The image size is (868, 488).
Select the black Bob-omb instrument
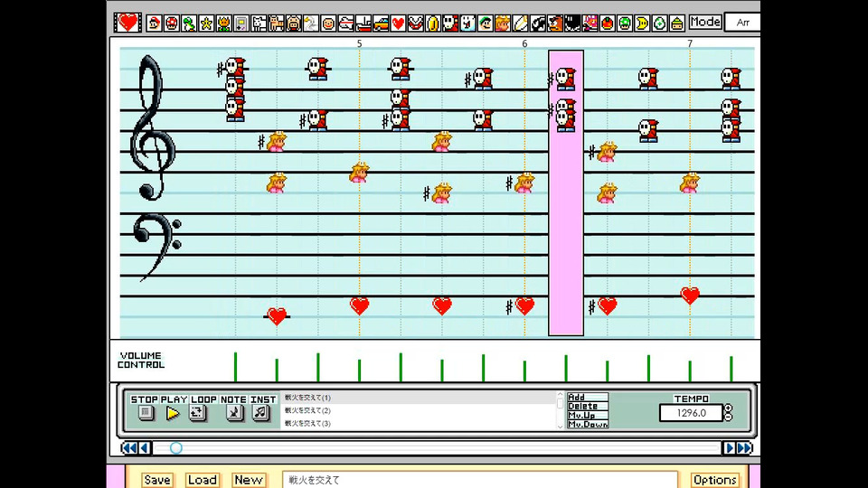[572, 23]
